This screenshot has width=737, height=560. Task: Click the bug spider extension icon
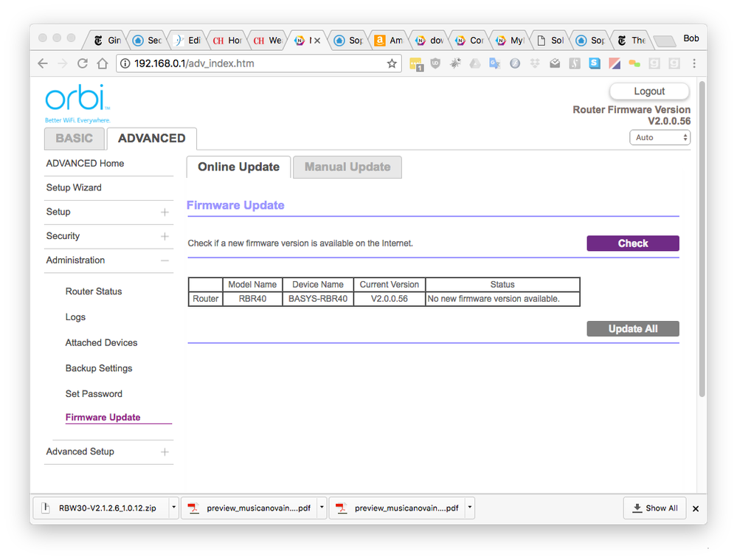click(x=455, y=63)
